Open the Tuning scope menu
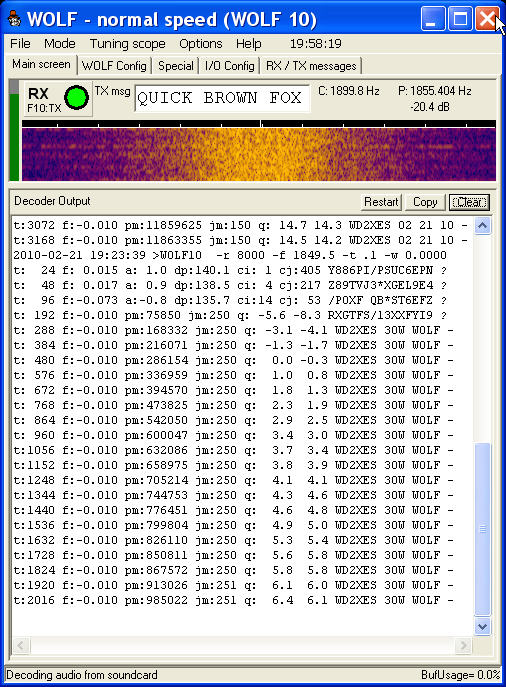The height and width of the screenshot is (687, 506). (127, 44)
